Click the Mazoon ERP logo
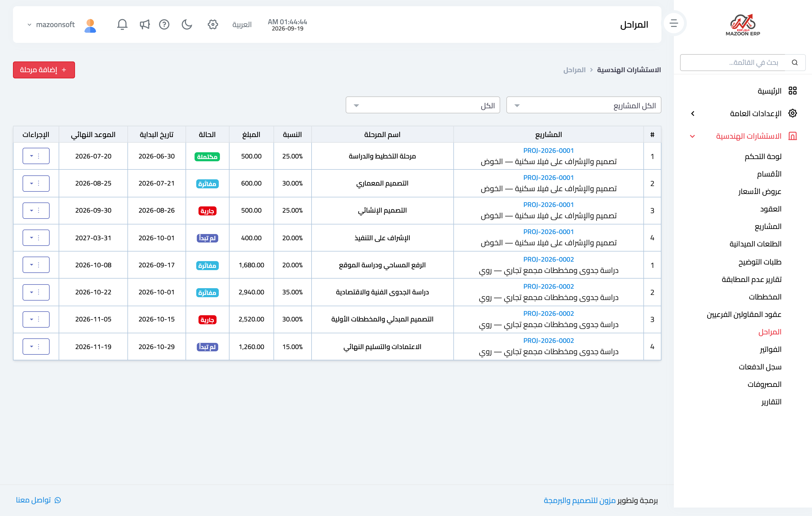 pyautogui.click(x=743, y=25)
